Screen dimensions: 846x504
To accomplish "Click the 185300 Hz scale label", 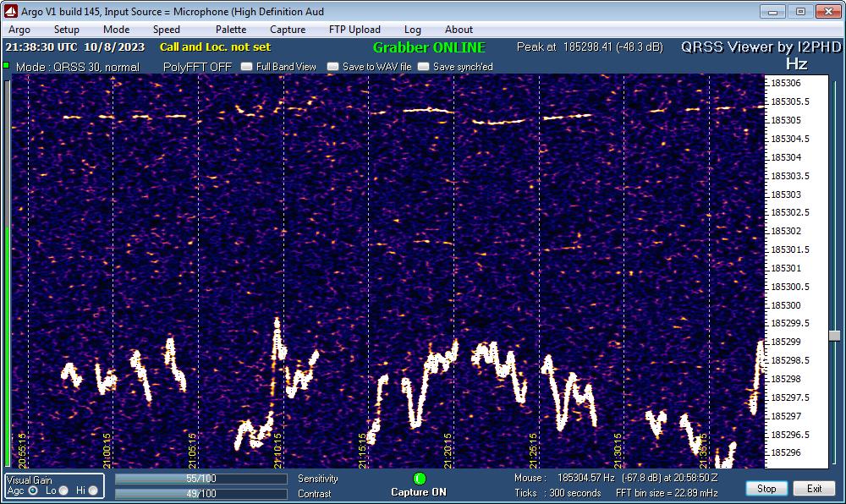I will [x=786, y=305].
